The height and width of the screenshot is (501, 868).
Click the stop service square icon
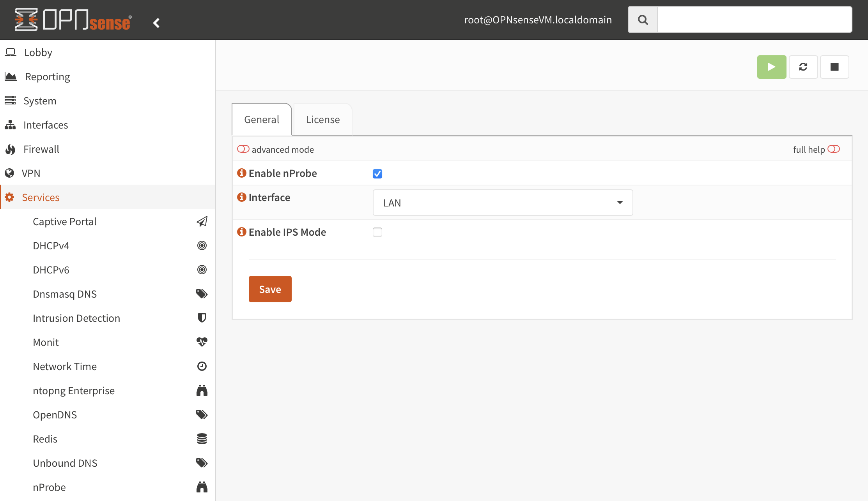tap(834, 67)
